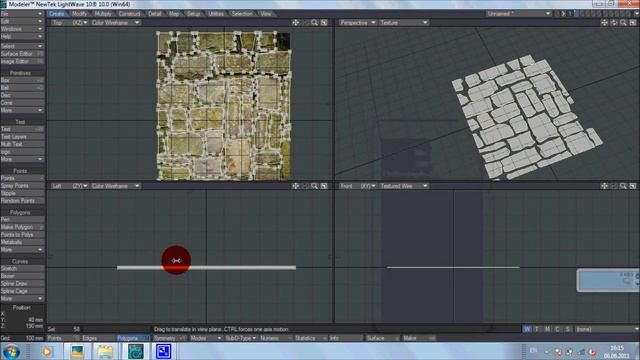Select the Spline Draw tool
The image size is (640, 360).
point(22,284)
